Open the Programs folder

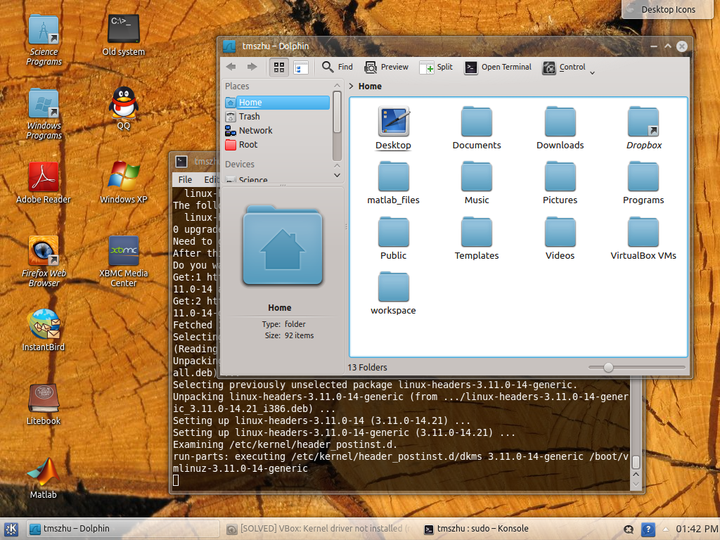coord(643,183)
